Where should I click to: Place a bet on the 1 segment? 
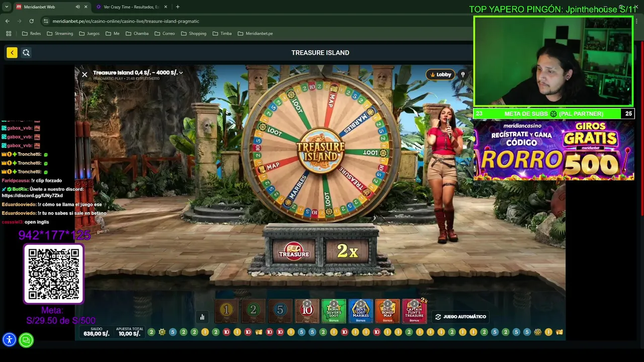(x=226, y=311)
